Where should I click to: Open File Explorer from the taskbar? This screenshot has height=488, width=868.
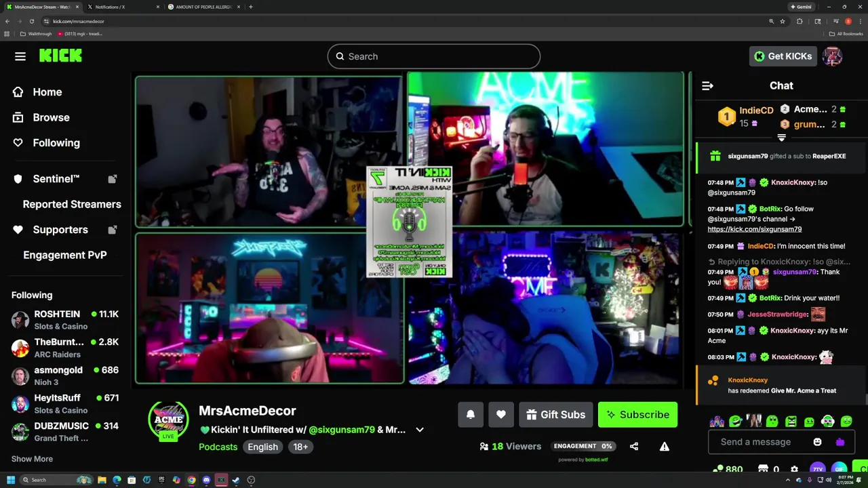click(x=102, y=480)
